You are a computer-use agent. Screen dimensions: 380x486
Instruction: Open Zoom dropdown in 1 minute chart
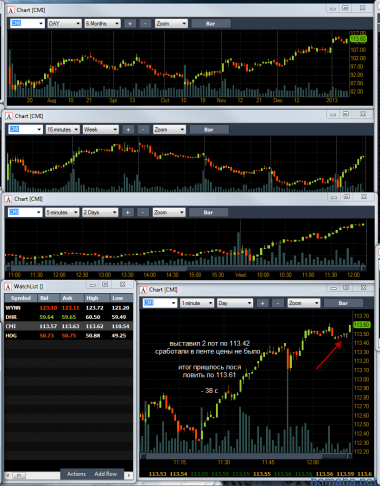pos(304,303)
